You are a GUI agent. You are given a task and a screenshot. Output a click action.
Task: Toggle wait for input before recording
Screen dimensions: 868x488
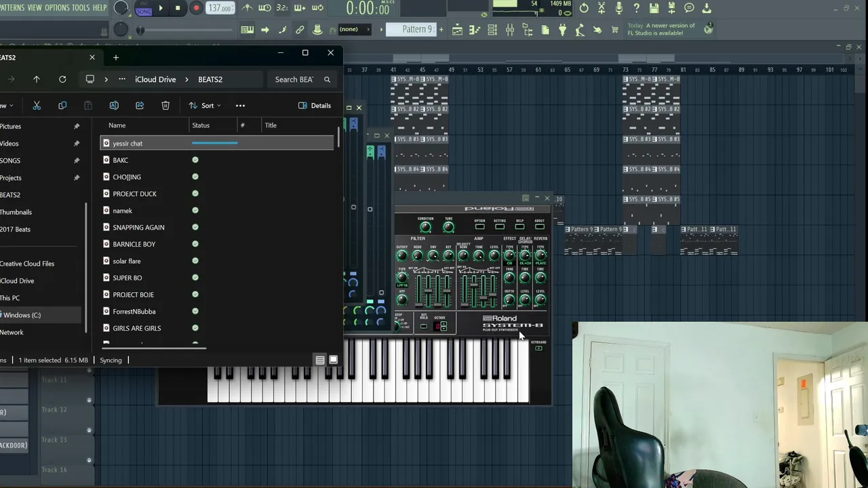(264, 8)
